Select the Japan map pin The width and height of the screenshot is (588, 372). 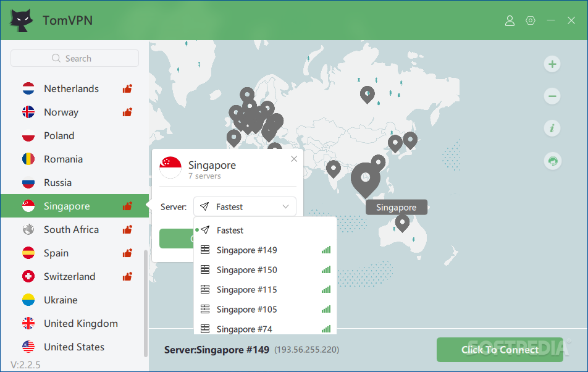(x=410, y=140)
